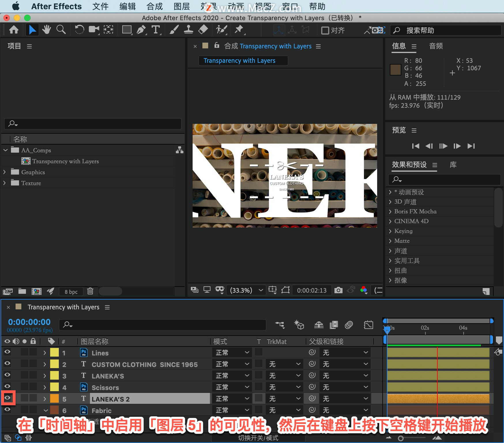Screen dimensions: 504x443
Task: Open the 帮助 menu
Action: [x=317, y=6]
